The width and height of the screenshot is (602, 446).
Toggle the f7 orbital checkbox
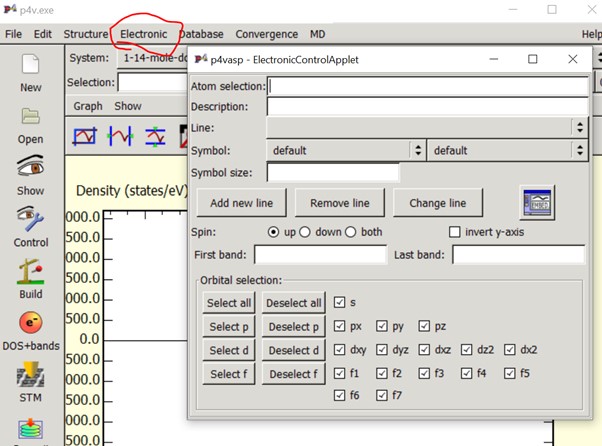(382, 395)
